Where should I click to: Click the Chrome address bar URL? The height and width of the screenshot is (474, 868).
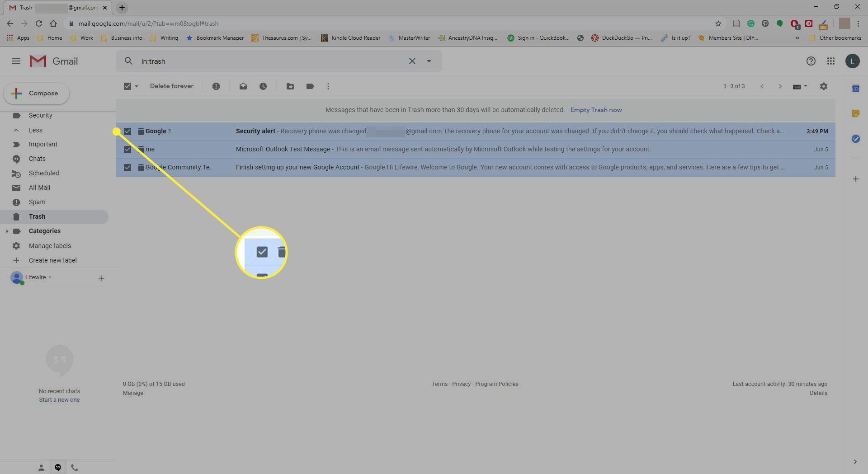[x=148, y=23]
